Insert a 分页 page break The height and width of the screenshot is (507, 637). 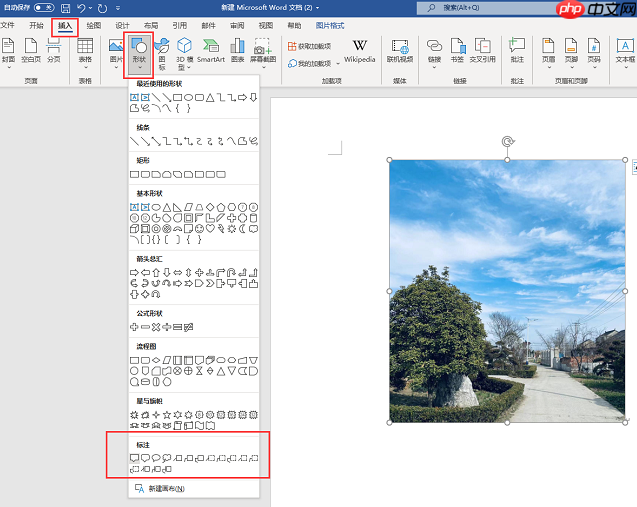click(x=54, y=51)
